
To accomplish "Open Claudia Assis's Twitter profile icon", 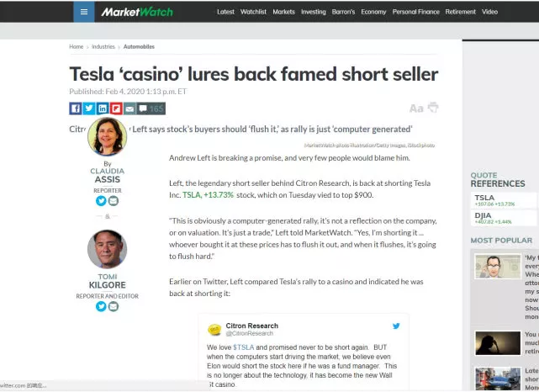I will 101,201.
